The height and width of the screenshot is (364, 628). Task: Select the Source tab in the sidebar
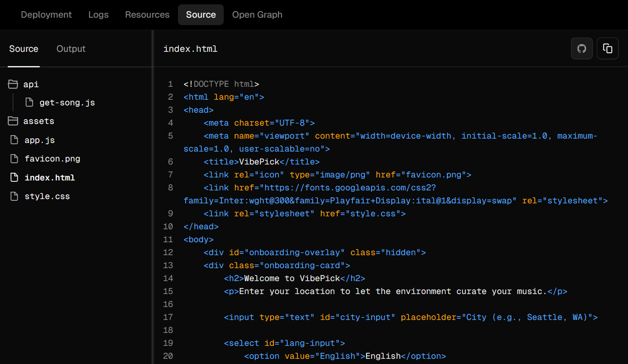pos(24,49)
